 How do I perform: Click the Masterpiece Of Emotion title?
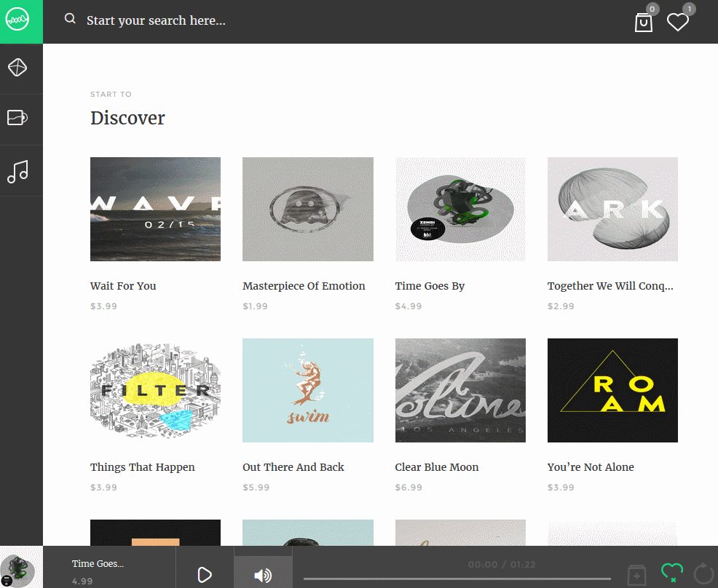(304, 286)
